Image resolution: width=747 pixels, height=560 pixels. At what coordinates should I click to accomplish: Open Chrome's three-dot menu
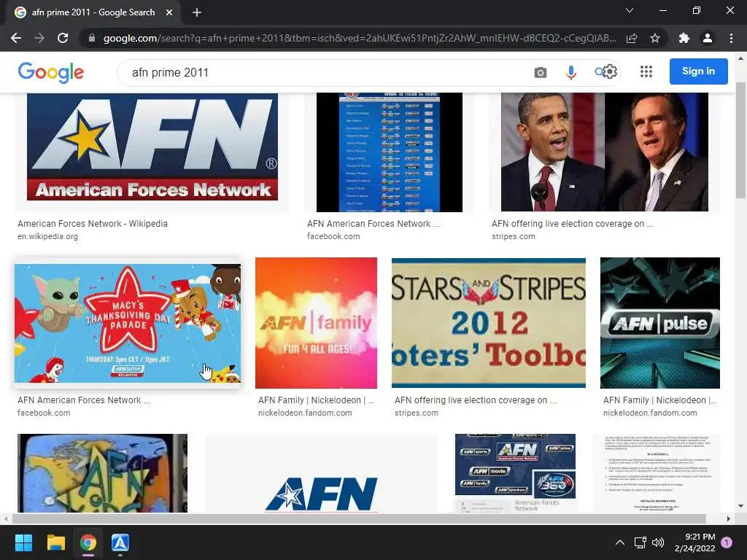pyautogui.click(x=731, y=38)
